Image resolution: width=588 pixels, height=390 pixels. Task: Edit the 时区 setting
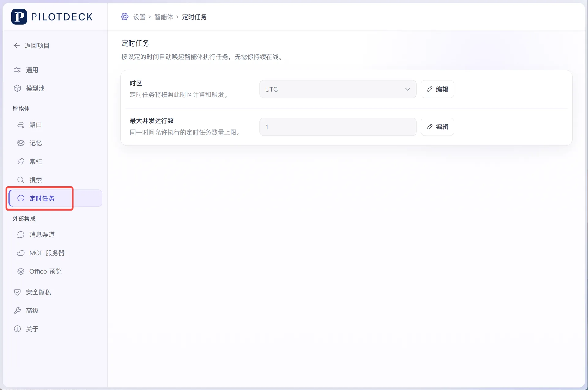click(x=437, y=89)
